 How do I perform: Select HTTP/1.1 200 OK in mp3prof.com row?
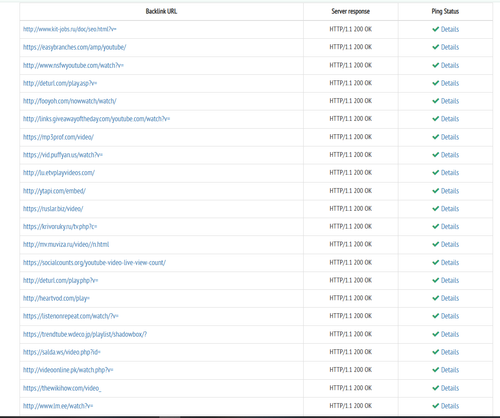351,137
